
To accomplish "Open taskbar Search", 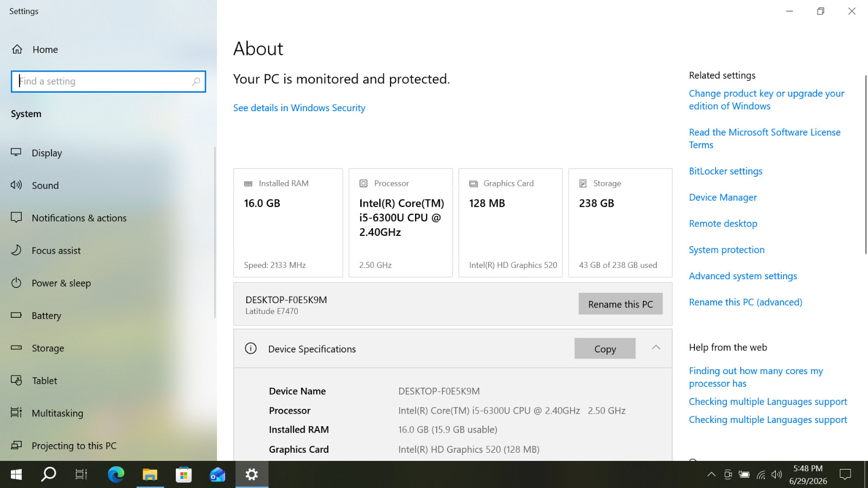I will [49, 474].
